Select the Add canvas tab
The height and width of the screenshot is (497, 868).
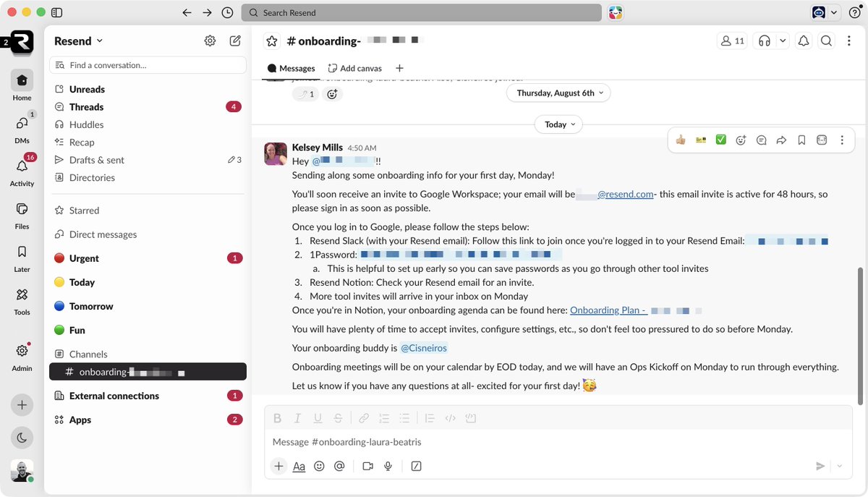point(354,69)
